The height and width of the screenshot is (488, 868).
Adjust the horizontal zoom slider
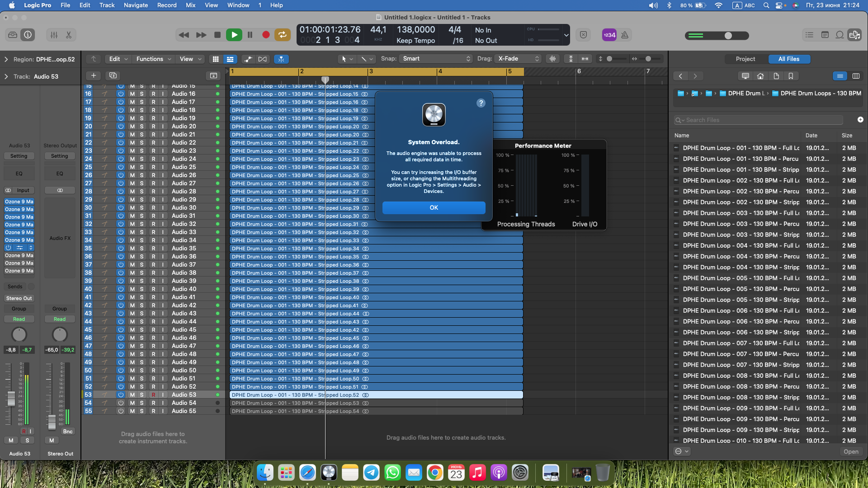click(x=648, y=59)
